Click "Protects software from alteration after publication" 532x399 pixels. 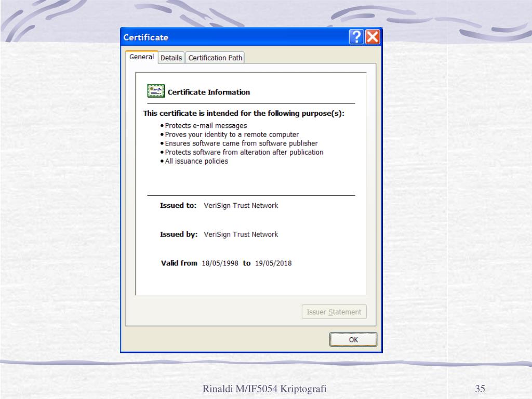[244, 152]
